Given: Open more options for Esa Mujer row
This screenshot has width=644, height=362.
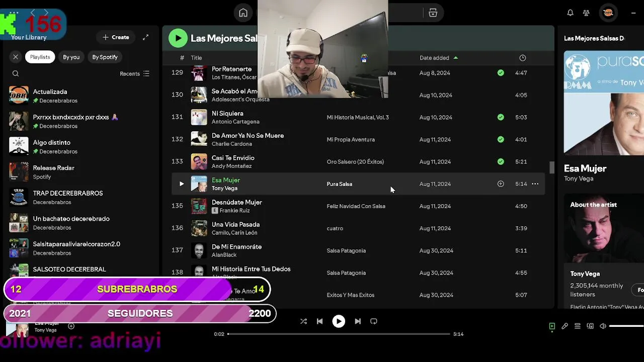Looking at the screenshot, I should coord(535,184).
